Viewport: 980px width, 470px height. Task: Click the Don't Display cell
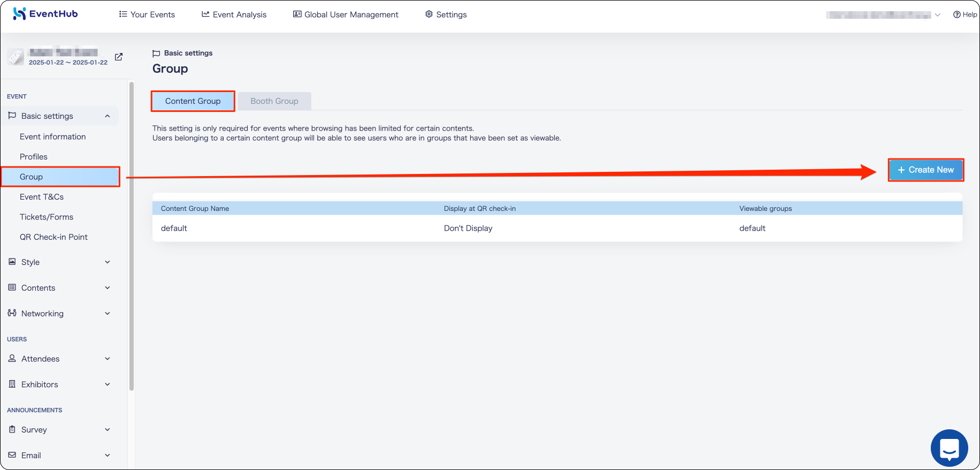click(x=468, y=229)
